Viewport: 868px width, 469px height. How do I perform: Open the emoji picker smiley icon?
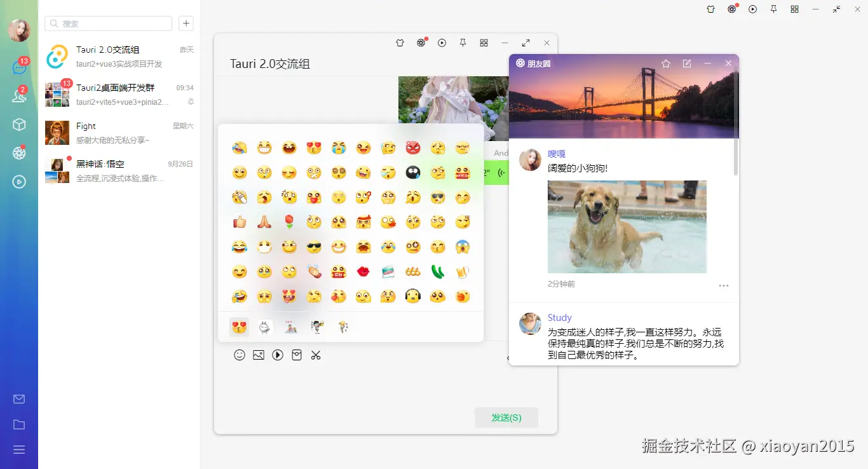240,355
